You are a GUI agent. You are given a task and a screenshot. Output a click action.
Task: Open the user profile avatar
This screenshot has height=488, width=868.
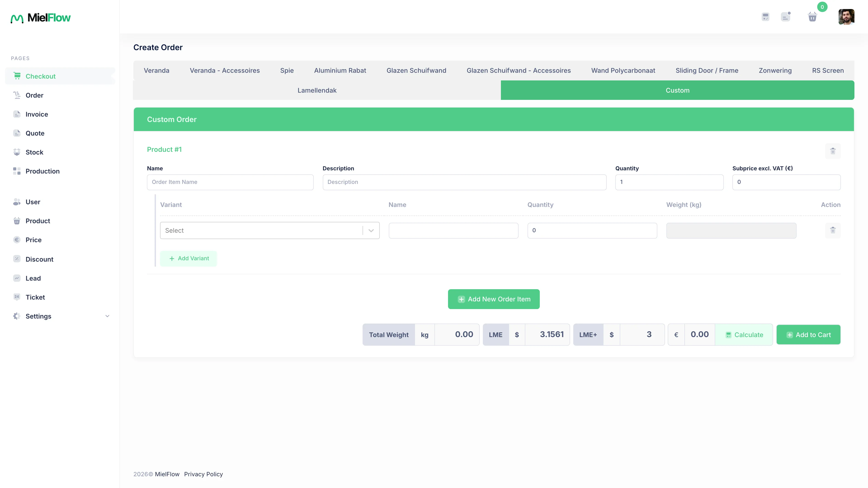[x=847, y=17]
